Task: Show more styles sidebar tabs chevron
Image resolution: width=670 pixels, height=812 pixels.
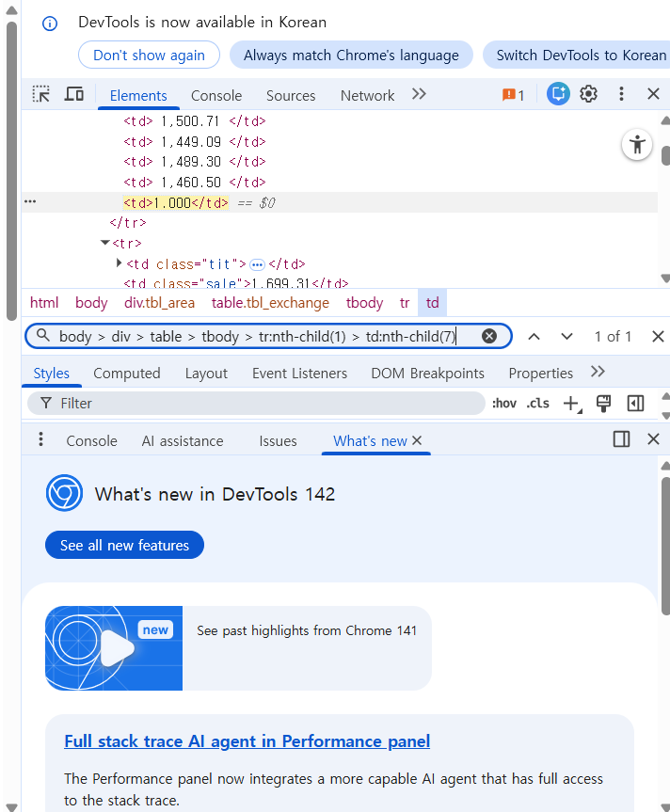Action: 598,372
